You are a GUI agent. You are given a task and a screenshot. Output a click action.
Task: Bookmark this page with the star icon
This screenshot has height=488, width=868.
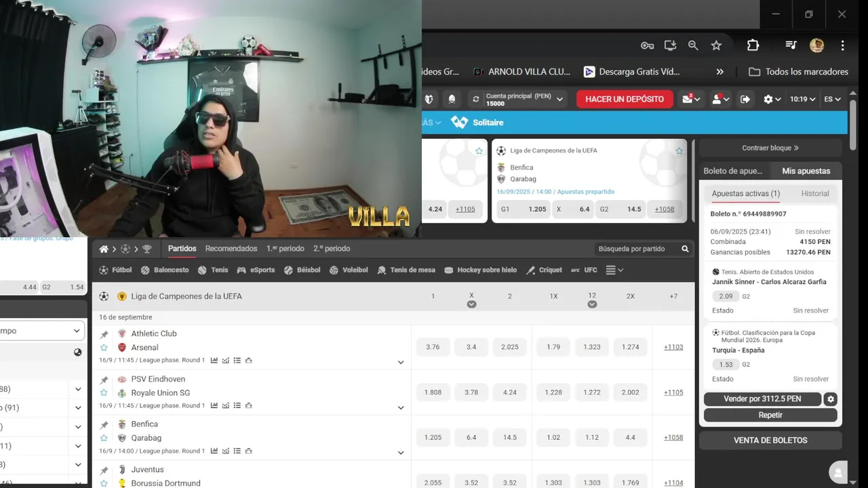point(716,45)
